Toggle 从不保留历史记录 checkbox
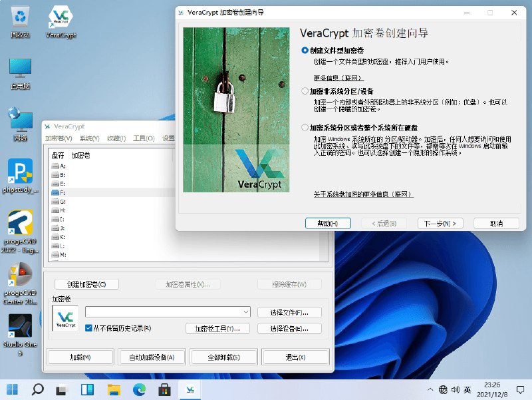The width and height of the screenshot is (532, 400). (x=88, y=328)
